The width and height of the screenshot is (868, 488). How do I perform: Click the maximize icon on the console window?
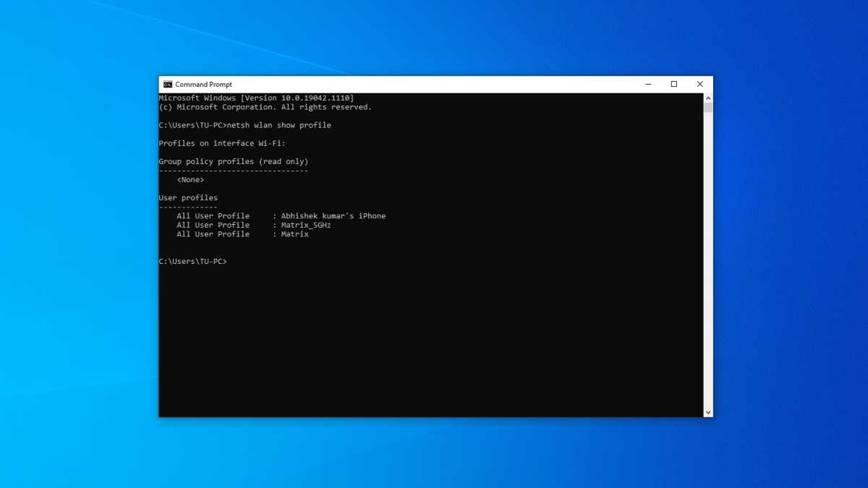pyautogui.click(x=673, y=84)
